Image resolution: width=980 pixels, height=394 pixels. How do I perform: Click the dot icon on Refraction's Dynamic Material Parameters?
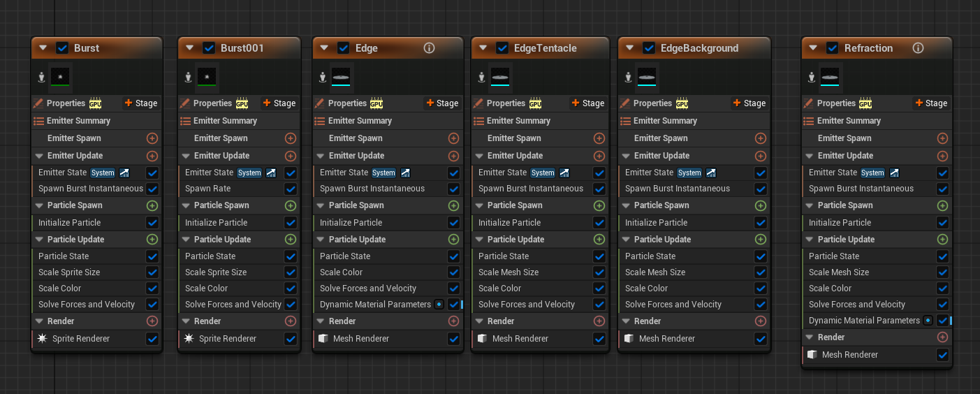coord(928,321)
